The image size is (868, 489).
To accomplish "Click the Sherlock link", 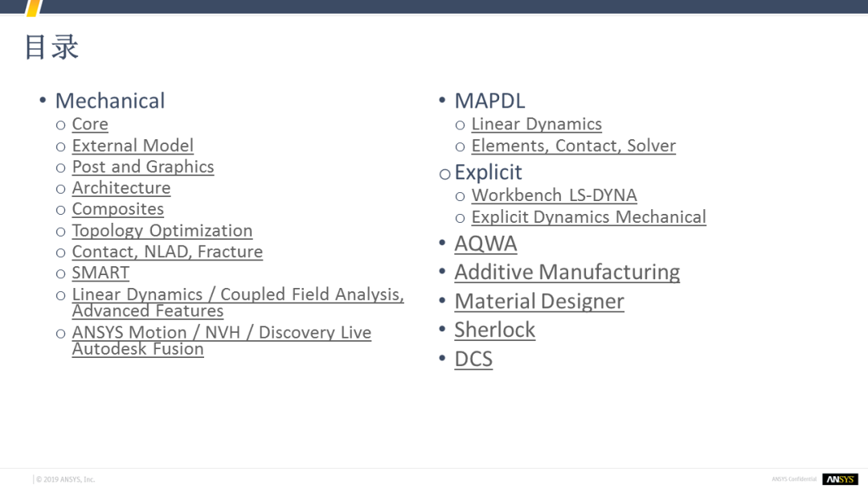I will coord(494,330).
